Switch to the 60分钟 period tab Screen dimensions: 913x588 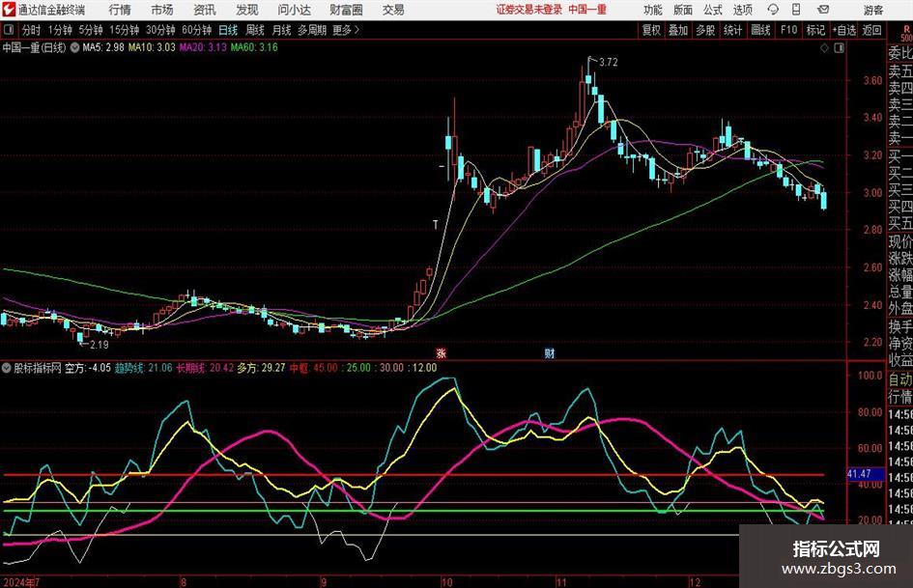197,30
